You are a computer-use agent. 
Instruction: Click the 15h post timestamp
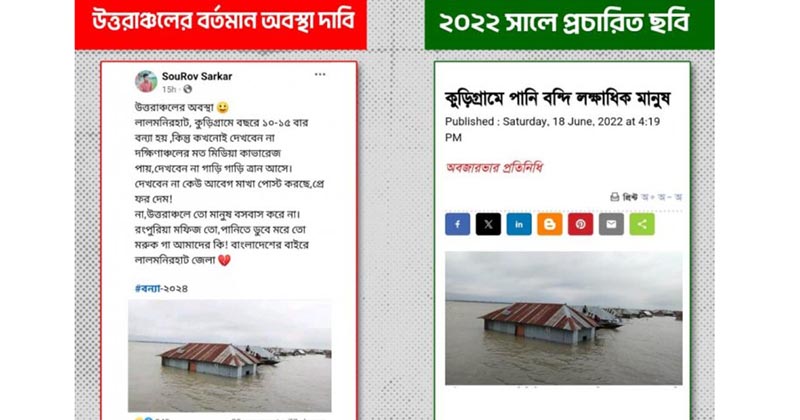pyautogui.click(x=169, y=90)
